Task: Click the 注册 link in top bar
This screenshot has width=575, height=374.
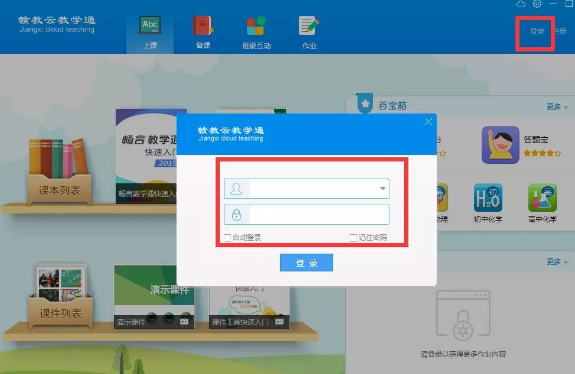Action: [560, 31]
